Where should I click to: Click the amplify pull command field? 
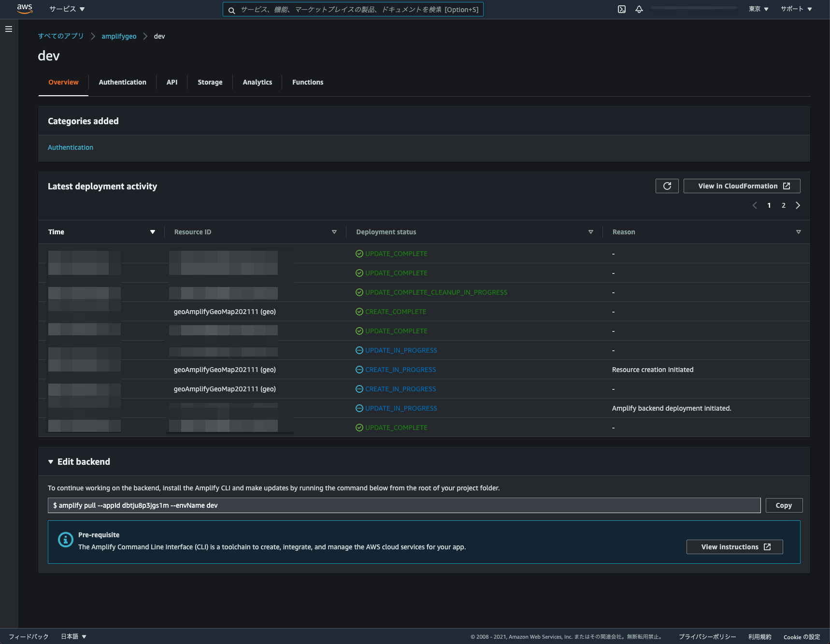tap(404, 505)
